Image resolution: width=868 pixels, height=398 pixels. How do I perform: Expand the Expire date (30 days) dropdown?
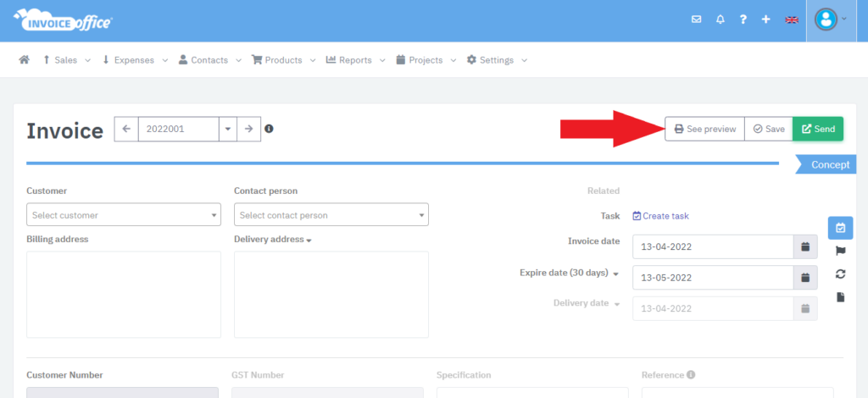(615, 274)
